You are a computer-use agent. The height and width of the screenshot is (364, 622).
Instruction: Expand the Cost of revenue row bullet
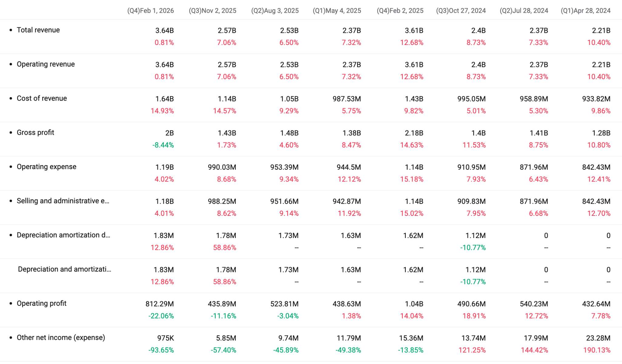(11, 98)
